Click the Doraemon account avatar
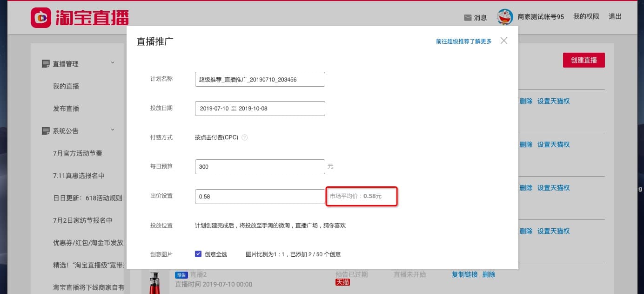644x294 pixels. pos(504,16)
